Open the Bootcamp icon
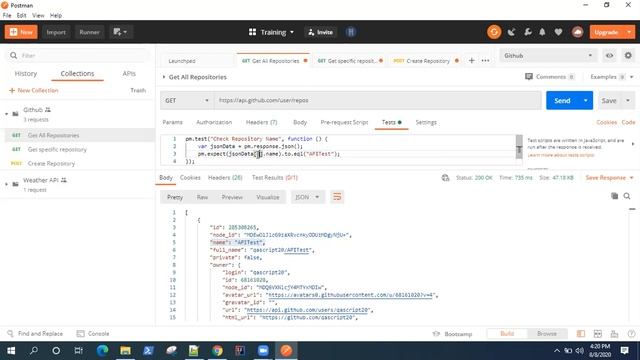Viewport: 640px width, 360px height. (436, 334)
